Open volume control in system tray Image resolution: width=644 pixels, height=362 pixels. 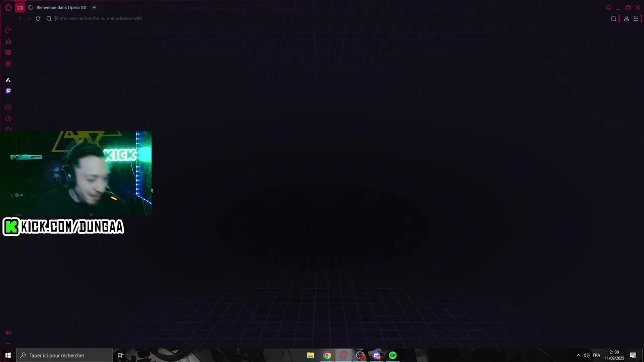[587, 355]
